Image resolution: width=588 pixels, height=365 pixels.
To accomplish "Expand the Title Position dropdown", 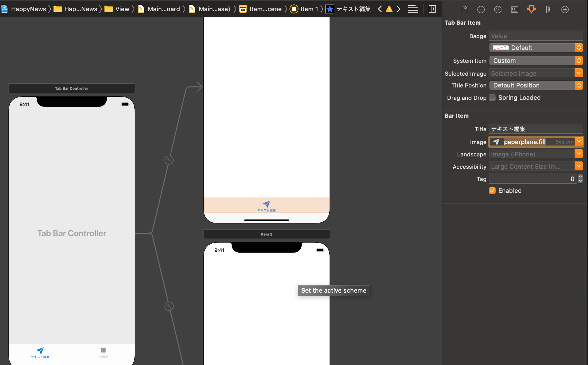I will (536, 85).
